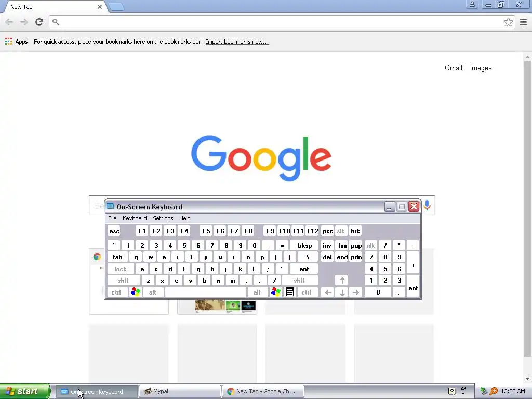Image resolution: width=532 pixels, height=399 pixels.
Task: Click the Google logo
Action: click(x=261, y=158)
